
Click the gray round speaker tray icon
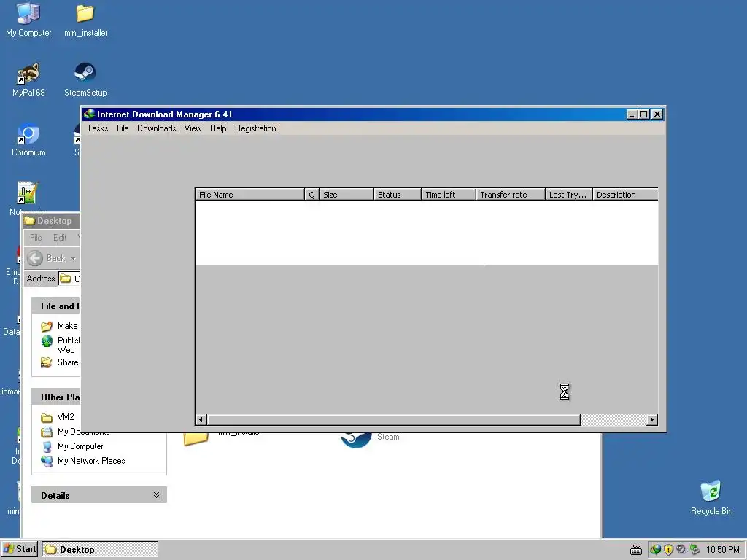point(681,550)
